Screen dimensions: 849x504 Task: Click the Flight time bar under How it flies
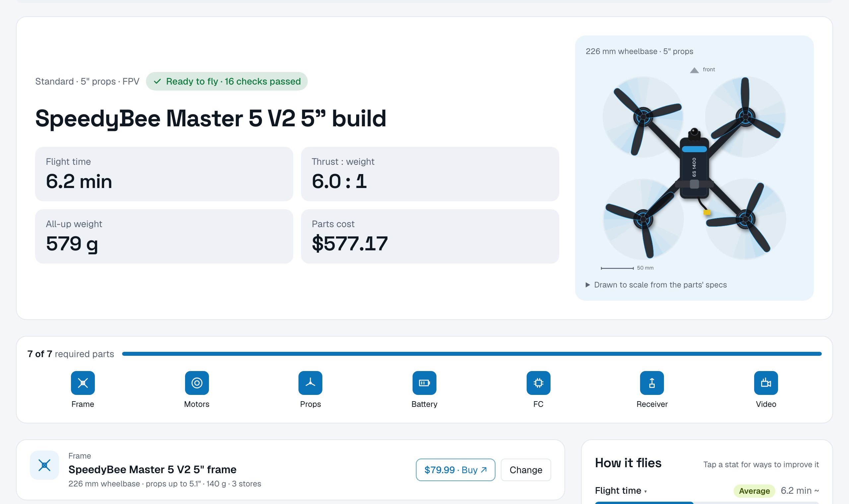[x=707, y=503]
